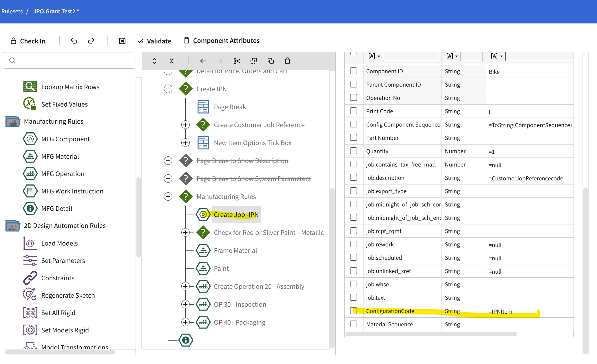Tick the Parent Component ID checkbox
The height and width of the screenshot is (364, 597).
(353, 84)
